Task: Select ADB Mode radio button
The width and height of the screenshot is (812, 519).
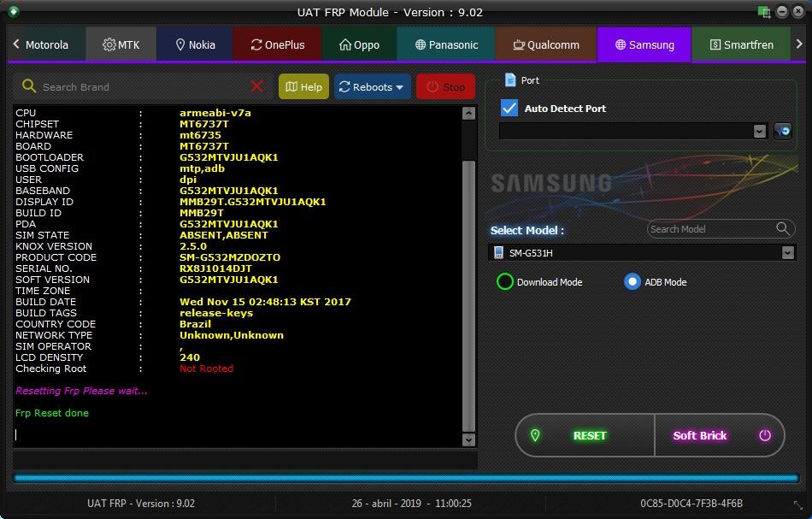Action: click(x=633, y=282)
